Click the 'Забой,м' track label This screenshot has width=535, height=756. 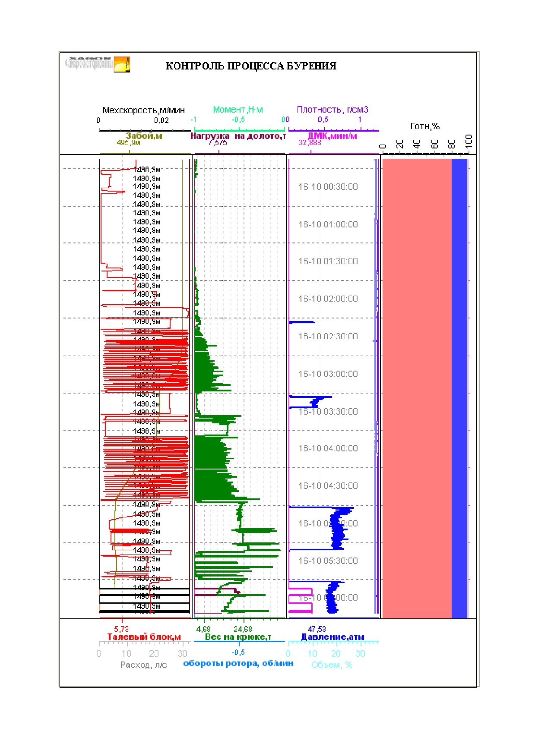pyautogui.click(x=144, y=136)
